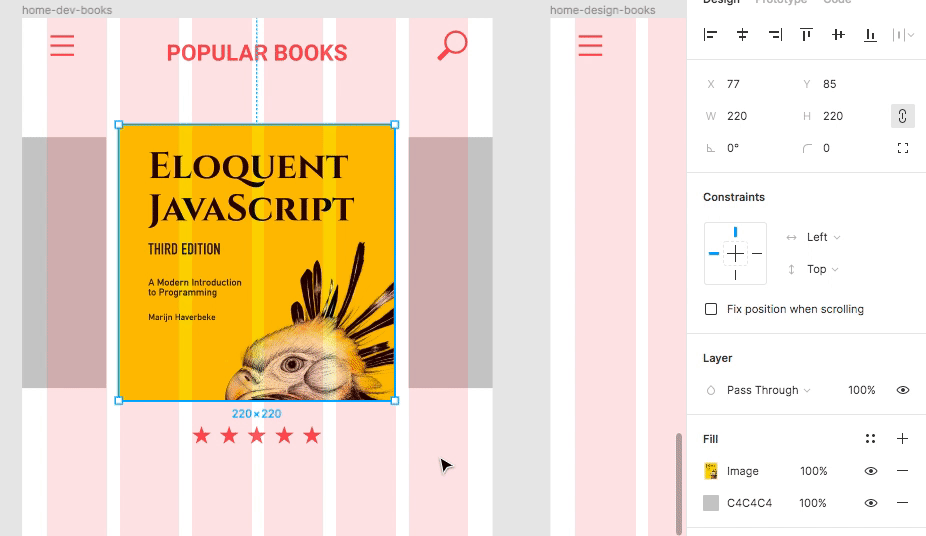The image size is (926, 536).
Task: Click the fourth rating star
Action: 285,436
